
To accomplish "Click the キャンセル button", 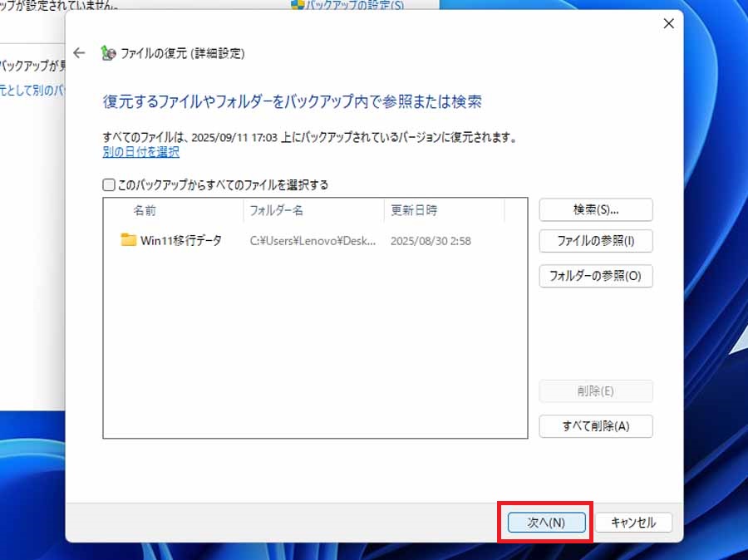I will coord(633,523).
